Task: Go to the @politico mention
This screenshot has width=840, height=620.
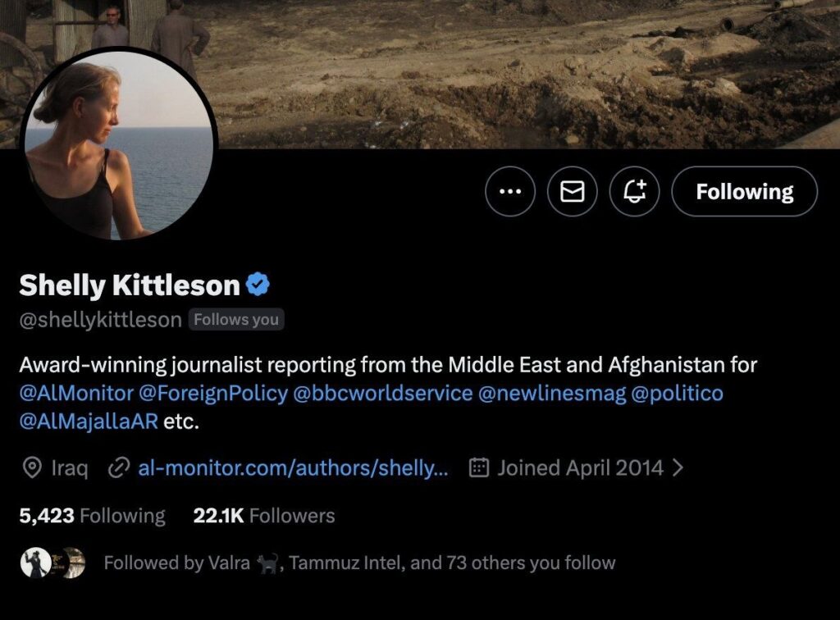Action: click(x=677, y=394)
